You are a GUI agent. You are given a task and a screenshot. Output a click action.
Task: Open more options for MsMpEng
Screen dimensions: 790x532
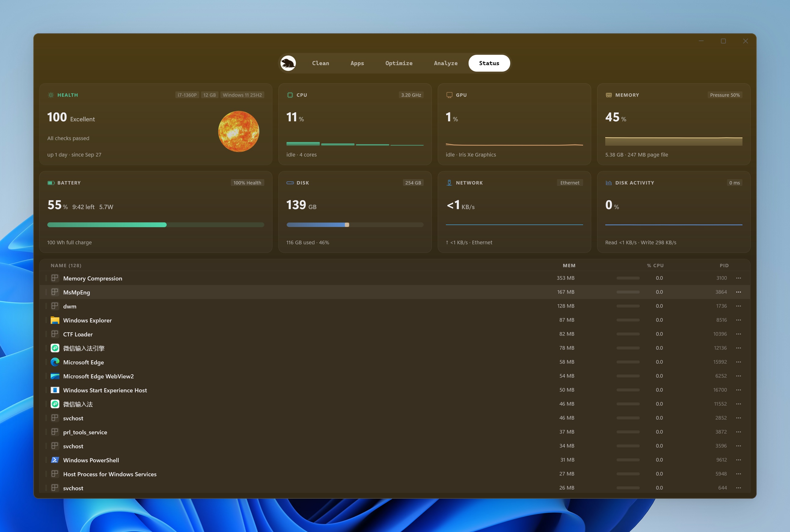(738, 292)
